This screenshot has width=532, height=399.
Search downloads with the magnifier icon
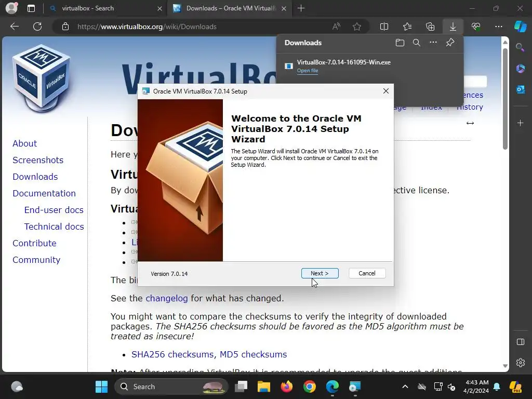pos(417,43)
